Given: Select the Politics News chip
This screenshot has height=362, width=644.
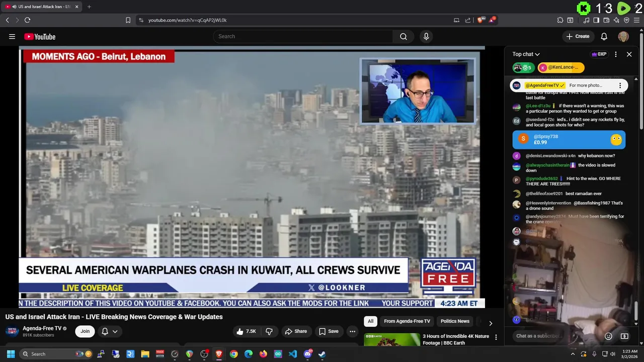Looking at the screenshot, I should click(455, 321).
